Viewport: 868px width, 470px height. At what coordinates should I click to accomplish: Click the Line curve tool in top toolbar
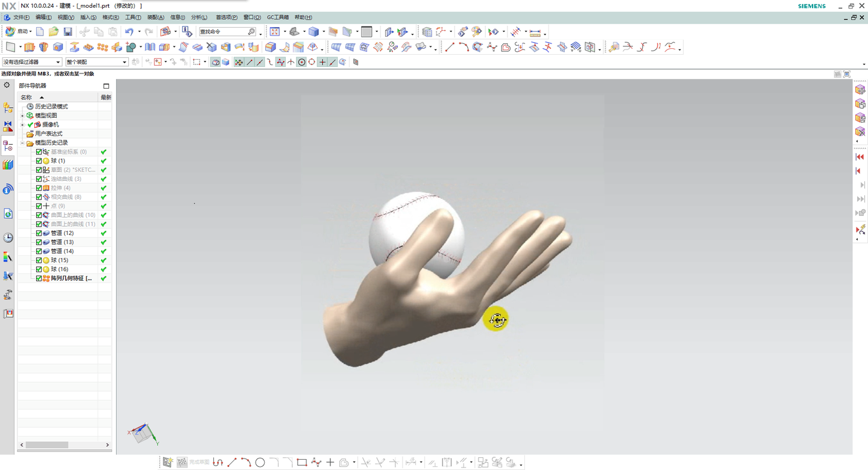(x=450, y=47)
